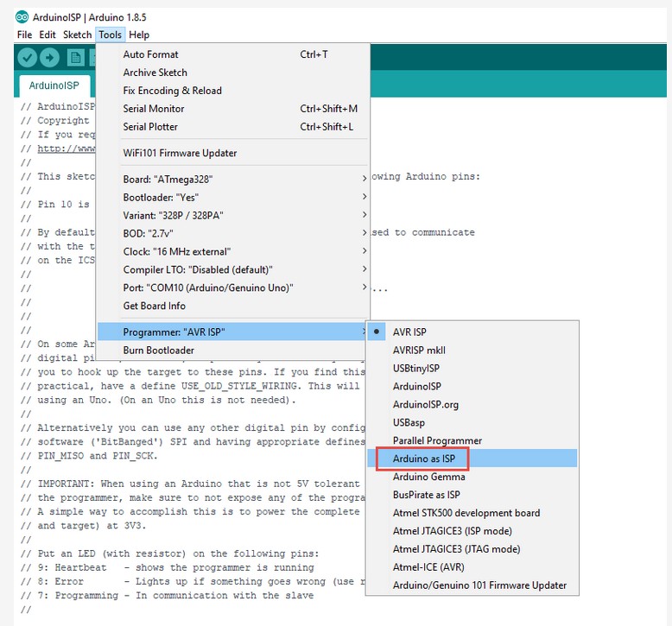
Task: Click the "// 7: Programming" comment line
Action: pyautogui.click(x=168, y=596)
